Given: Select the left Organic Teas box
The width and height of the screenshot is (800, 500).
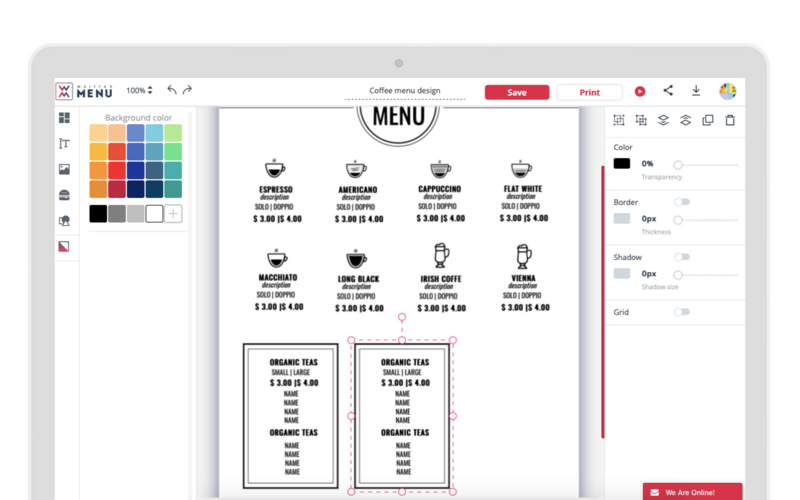Looking at the screenshot, I should [291, 416].
